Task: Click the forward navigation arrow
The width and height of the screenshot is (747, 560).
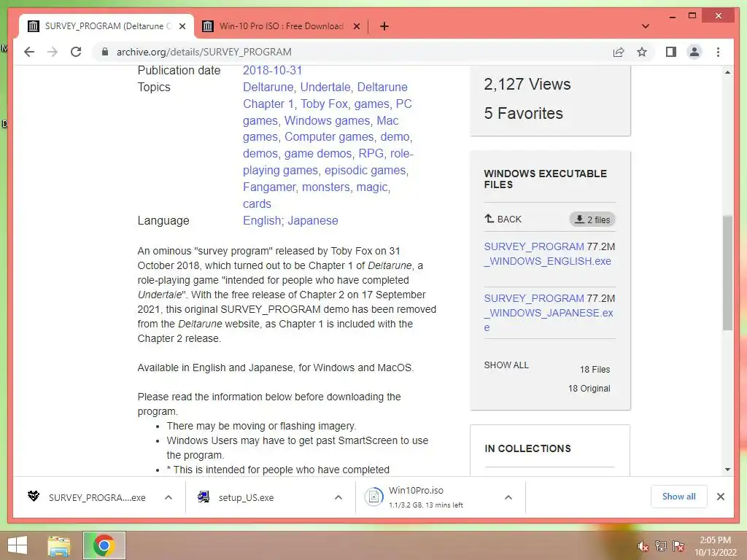Action: pos(53,52)
